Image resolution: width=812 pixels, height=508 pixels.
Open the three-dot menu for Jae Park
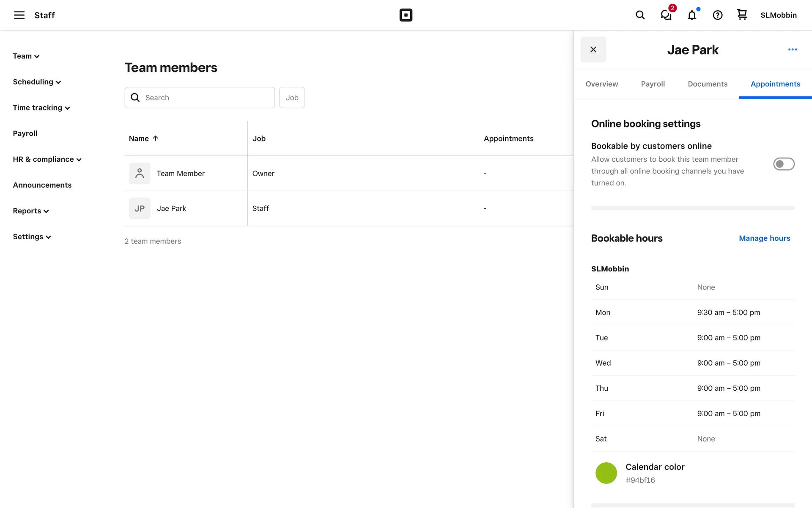[792, 50]
